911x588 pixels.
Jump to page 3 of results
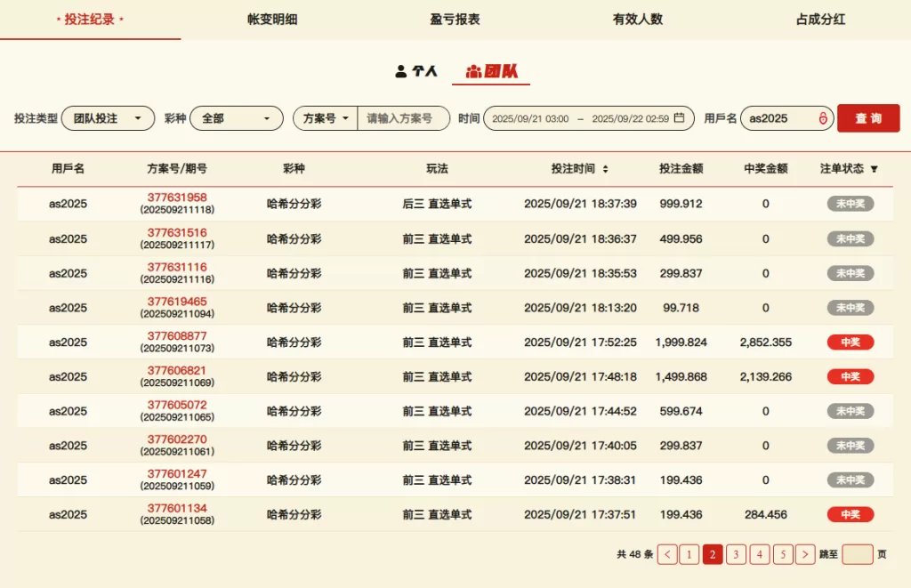pos(736,554)
